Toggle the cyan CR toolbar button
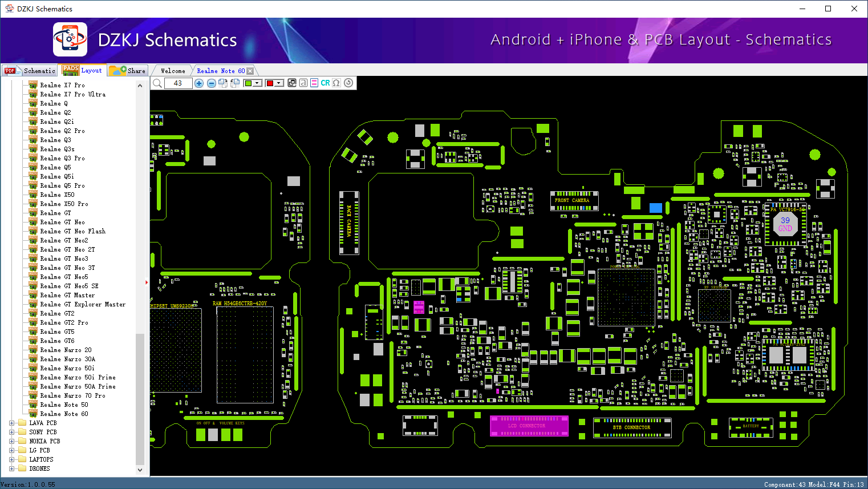This screenshot has height=489, width=868. (325, 83)
